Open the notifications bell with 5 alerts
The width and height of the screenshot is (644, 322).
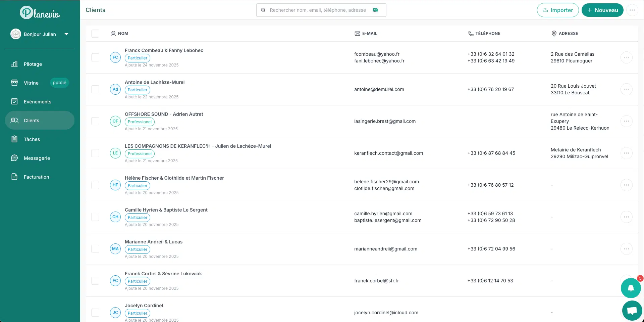(x=631, y=288)
